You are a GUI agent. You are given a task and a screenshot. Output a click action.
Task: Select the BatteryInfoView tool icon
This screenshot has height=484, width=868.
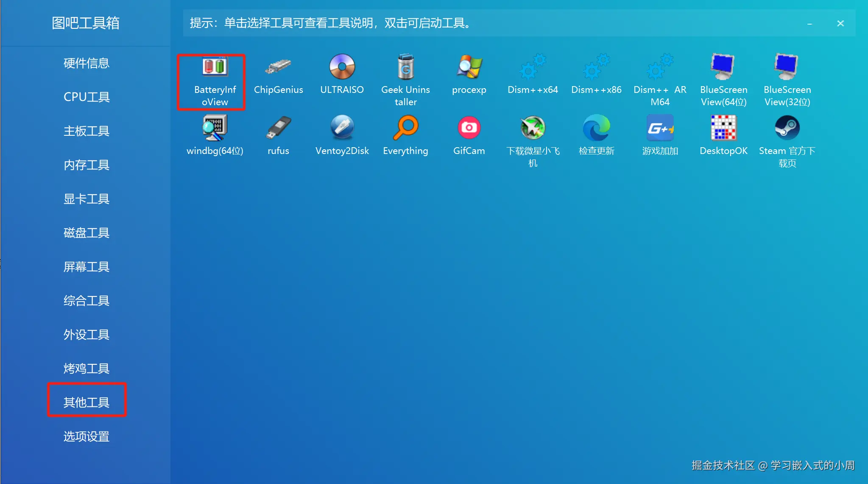(x=215, y=67)
